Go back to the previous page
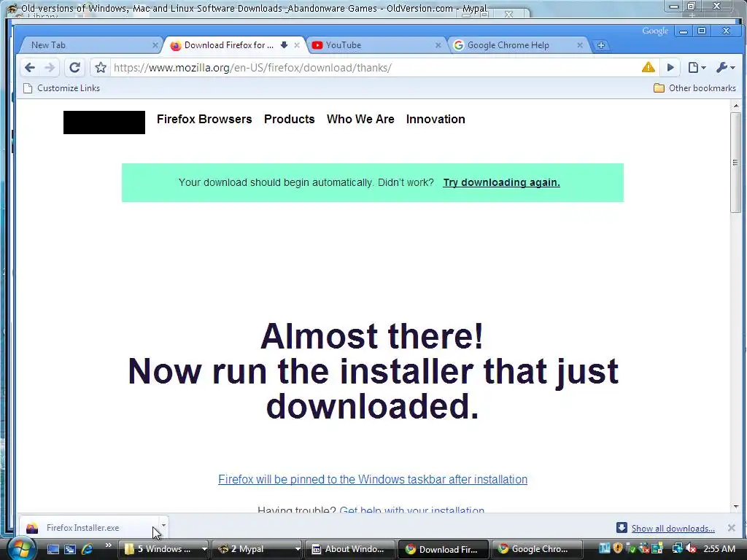This screenshot has height=560, width=747. [29, 68]
